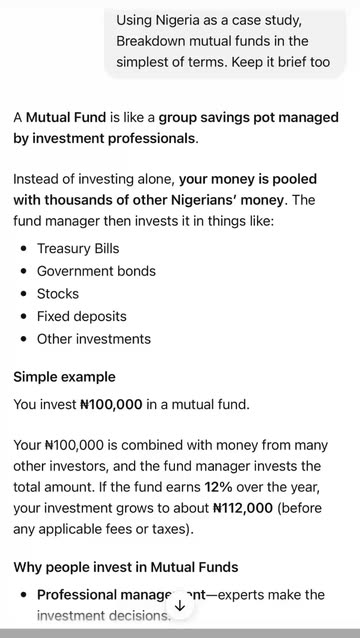Click the 'investment decisions.' faded line
This screenshot has width=360, height=638.
(x=103, y=616)
